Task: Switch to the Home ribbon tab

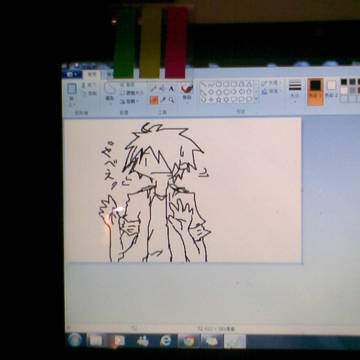Action: tap(91, 74)
